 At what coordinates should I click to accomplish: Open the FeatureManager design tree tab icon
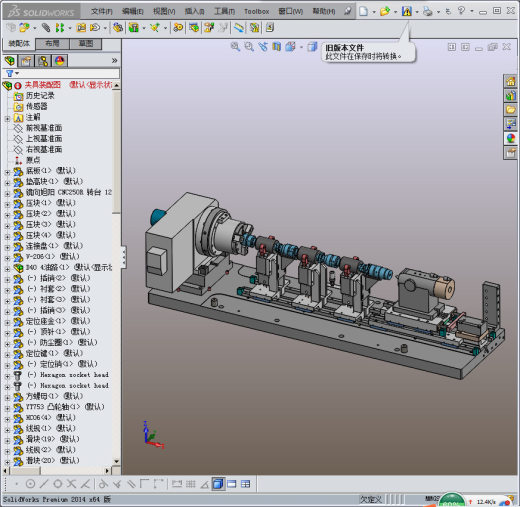coord(10,61)
